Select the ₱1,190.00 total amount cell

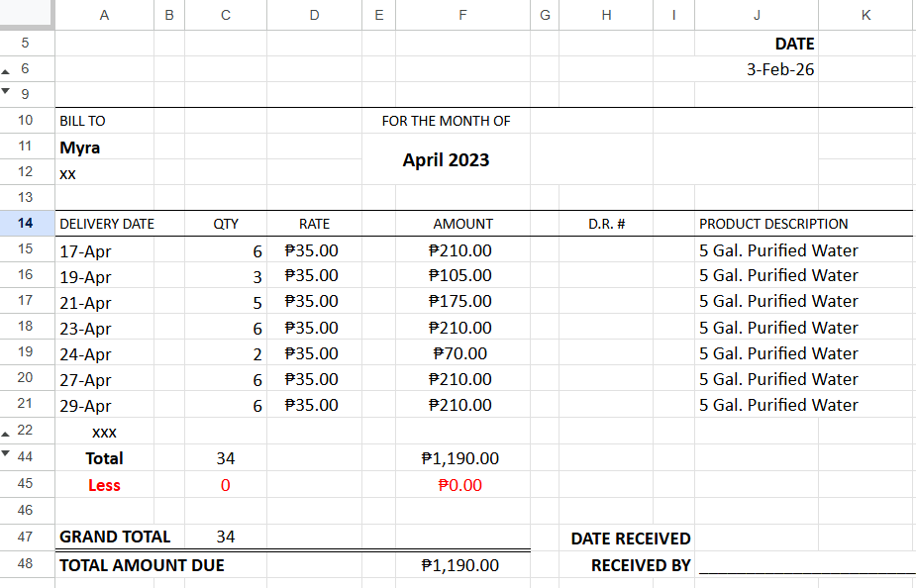click(462, 458)
